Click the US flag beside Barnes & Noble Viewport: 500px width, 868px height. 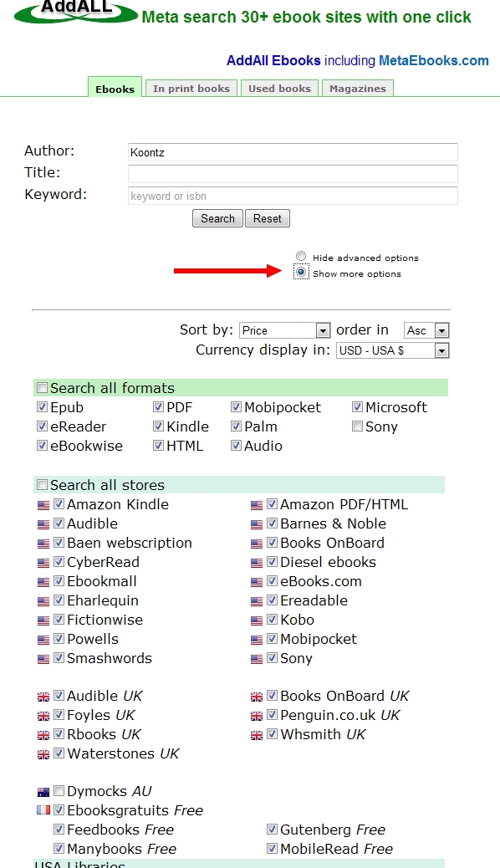pos(257,525)
